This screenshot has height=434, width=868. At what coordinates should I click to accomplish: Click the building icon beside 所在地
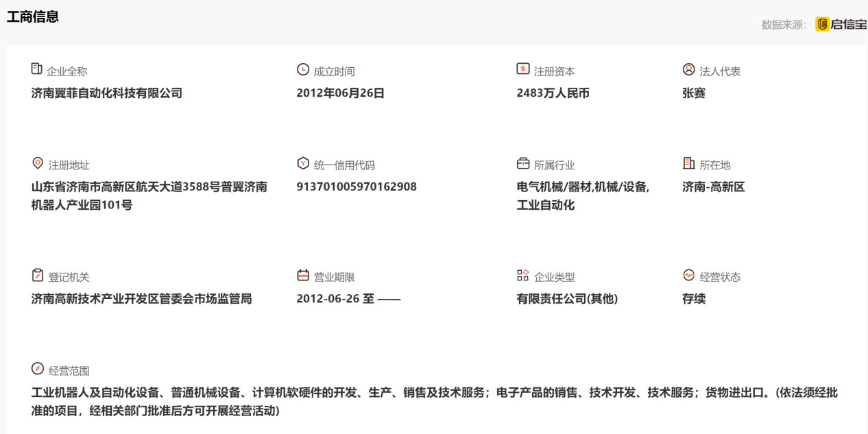click(688, 163)
